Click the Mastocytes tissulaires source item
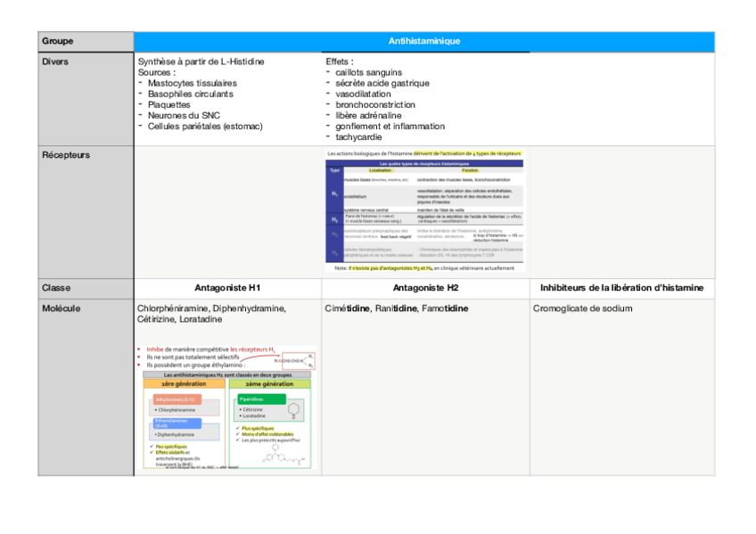 pos(192,83)
